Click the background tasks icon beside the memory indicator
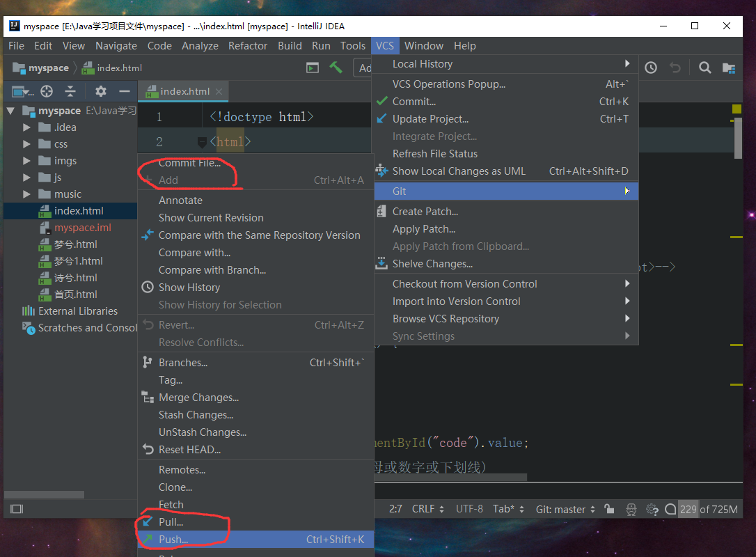Screen dimensions: 756x557 (x=670, y=509)
